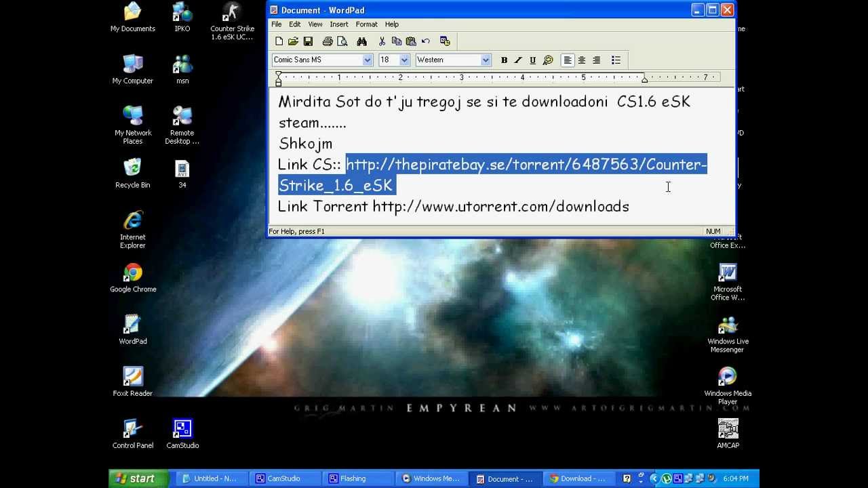This screenshot has width=868, height=488.
Task: Select the CamStudio desktop icon
Action: (x=182, y=434)
